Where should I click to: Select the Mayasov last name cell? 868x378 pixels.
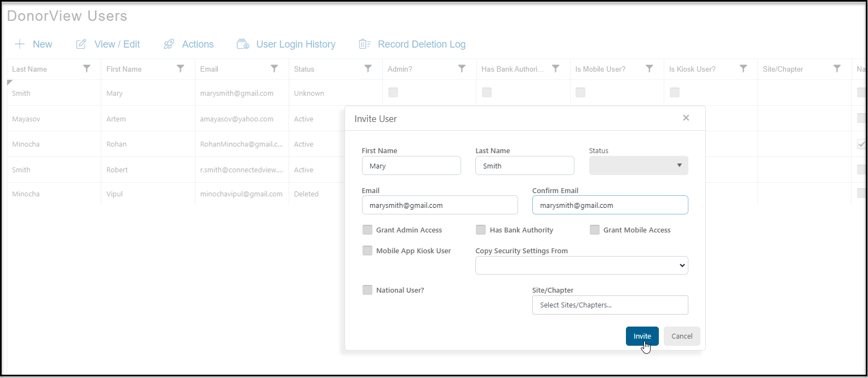(x=54, y=119)
